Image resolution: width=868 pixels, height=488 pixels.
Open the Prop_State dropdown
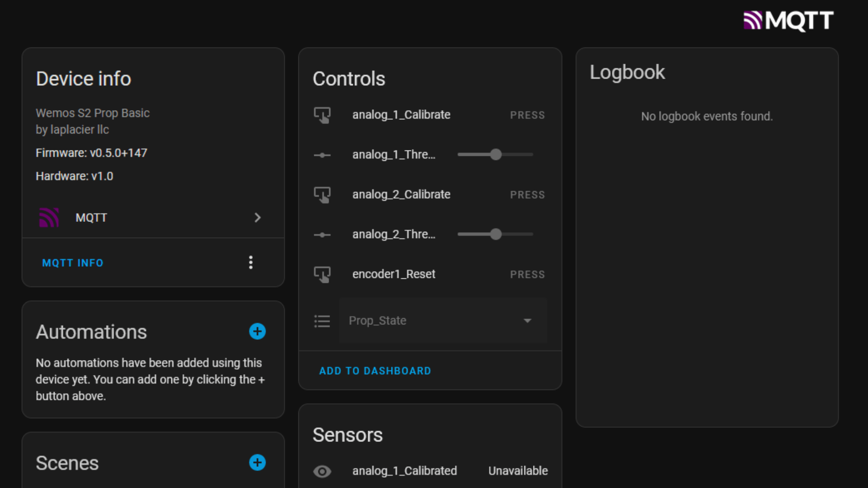(528, 321)
